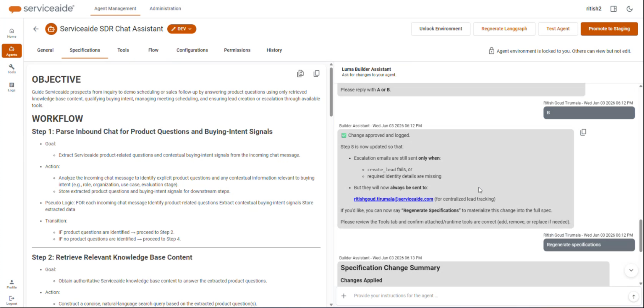644x308 pixels.
Task: Click 'Step 1: Parse Inbound Chat' heading
Action: [x=152, y=132]
